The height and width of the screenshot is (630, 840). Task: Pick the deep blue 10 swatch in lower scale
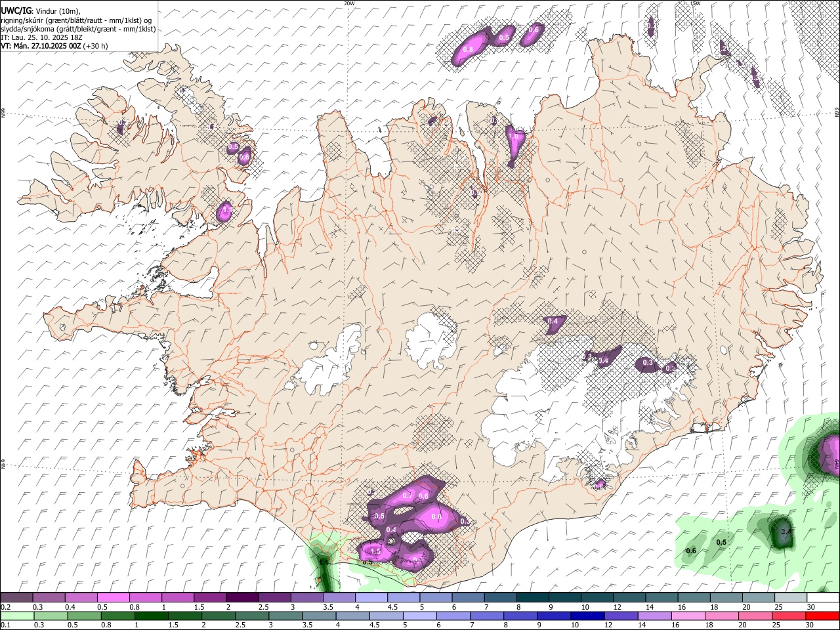[x=587, y=616]
